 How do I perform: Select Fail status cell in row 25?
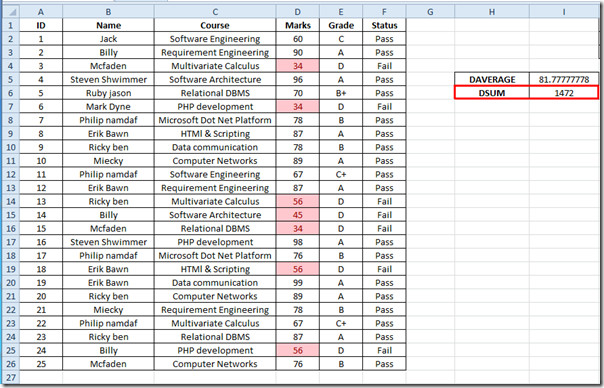pos(384,351)
